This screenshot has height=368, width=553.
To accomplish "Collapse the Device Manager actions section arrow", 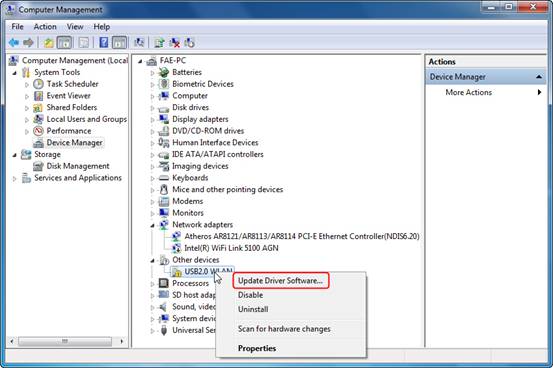I will coord(539,77).
